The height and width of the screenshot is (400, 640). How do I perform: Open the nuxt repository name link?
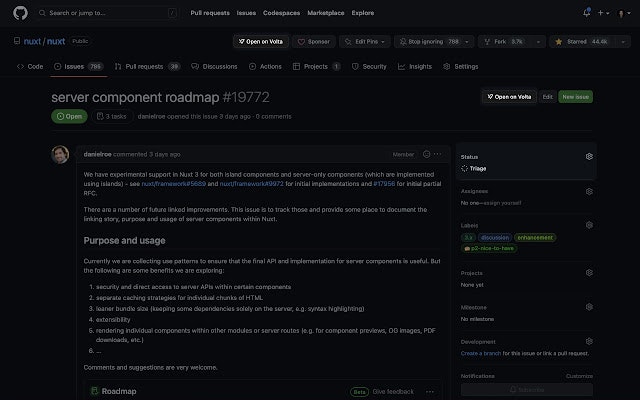tap(56, 41)
